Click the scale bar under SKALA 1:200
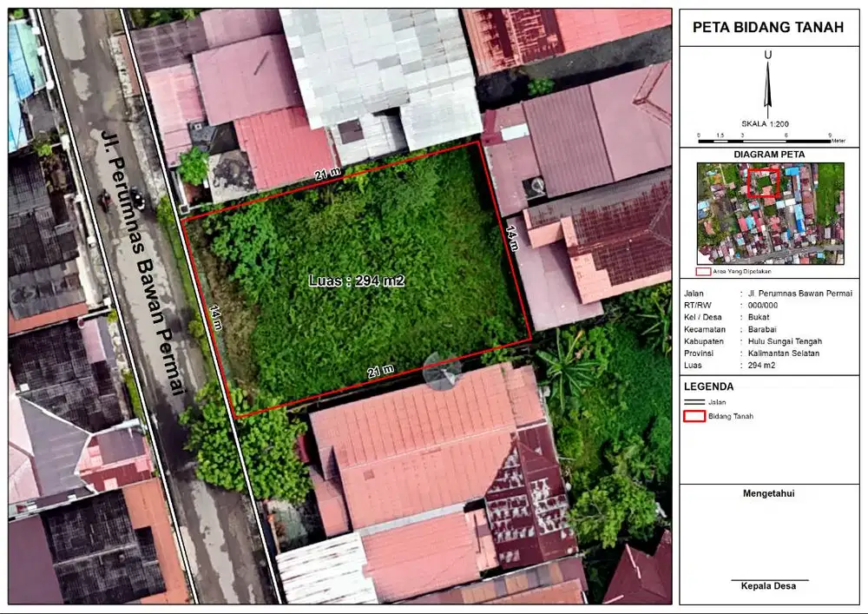 pyautogui.click(x=764, y=140)
